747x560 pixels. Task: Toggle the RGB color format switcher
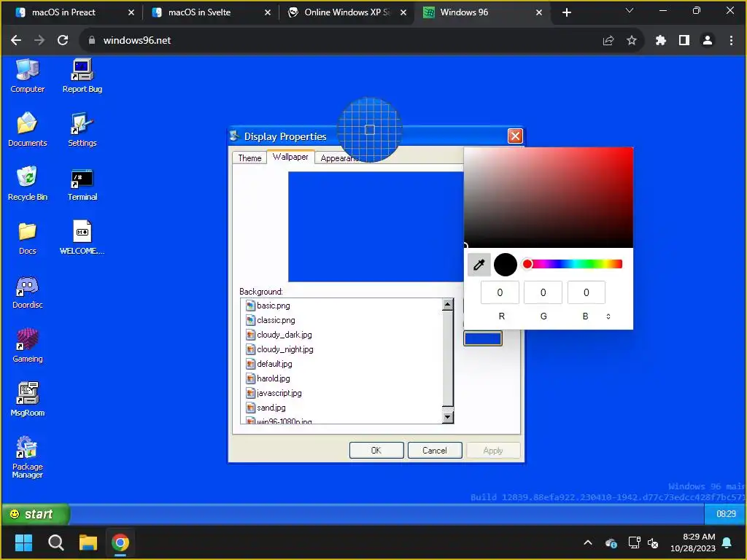(608, 316)
